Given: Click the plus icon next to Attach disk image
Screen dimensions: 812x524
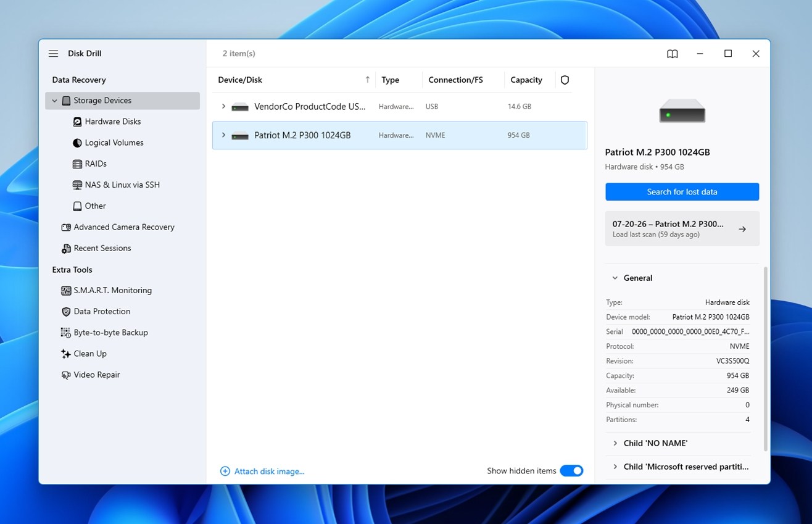Looking at the screenshot, I should coord(225,471).
